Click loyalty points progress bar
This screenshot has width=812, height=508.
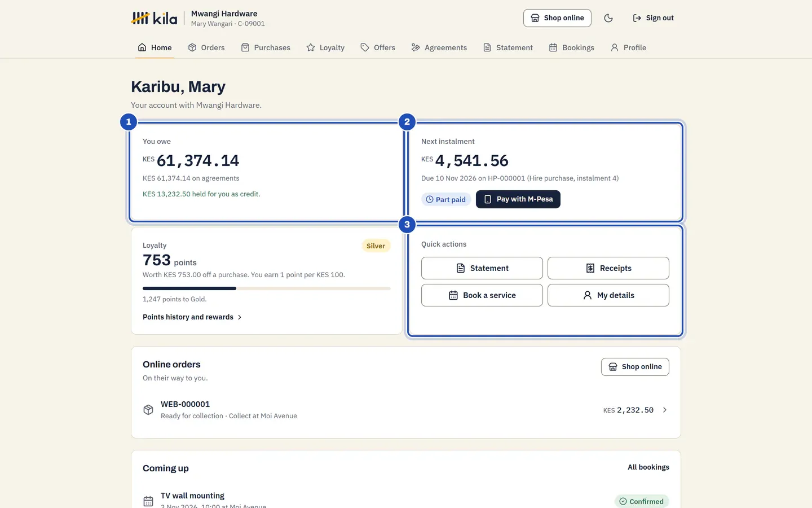pos(267,288)
